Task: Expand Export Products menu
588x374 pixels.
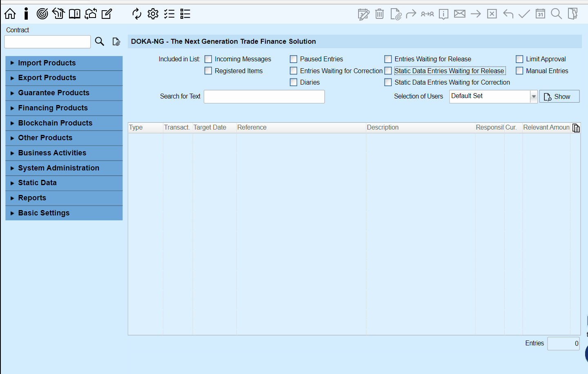Action: click(64, 78)
